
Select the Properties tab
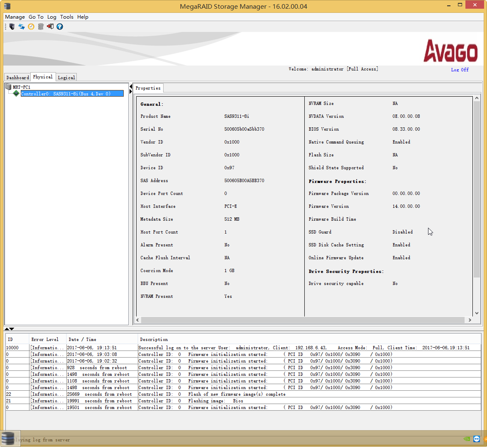click(148, 88)
